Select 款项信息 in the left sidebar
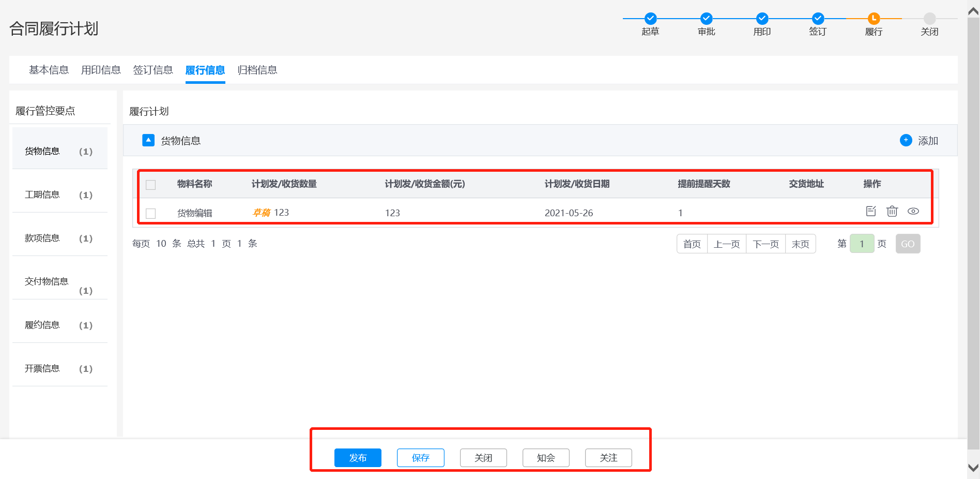Viewport: 980px width, 479px height. (42, 238)
